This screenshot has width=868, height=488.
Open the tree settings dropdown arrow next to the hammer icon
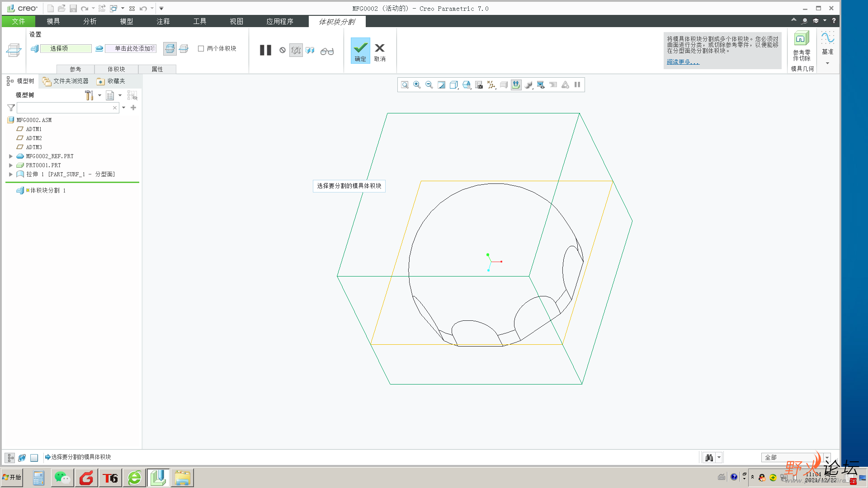[99, 95]
